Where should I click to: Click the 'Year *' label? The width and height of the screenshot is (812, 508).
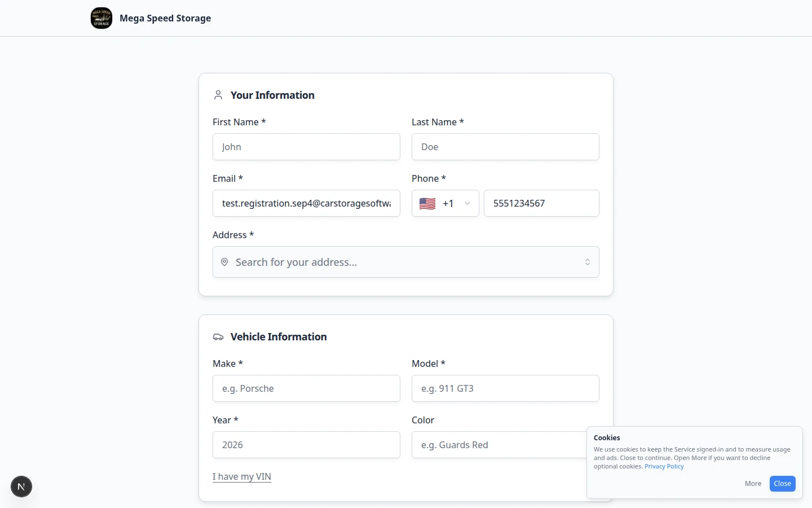(226, 420)
